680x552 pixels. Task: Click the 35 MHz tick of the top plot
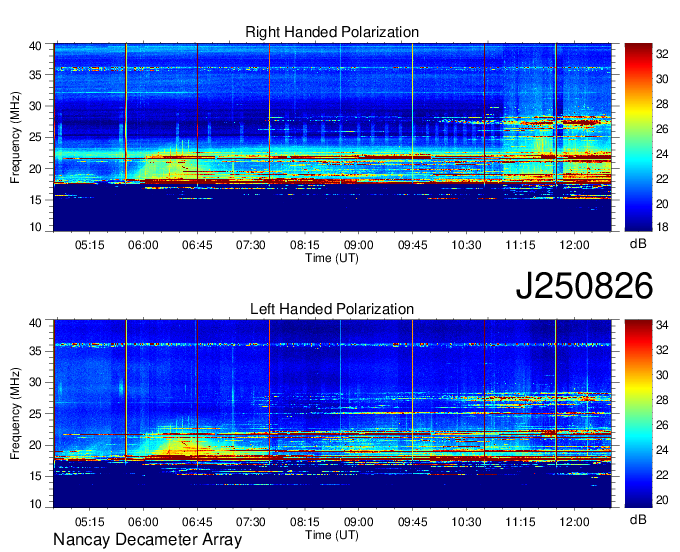(35, 75)
